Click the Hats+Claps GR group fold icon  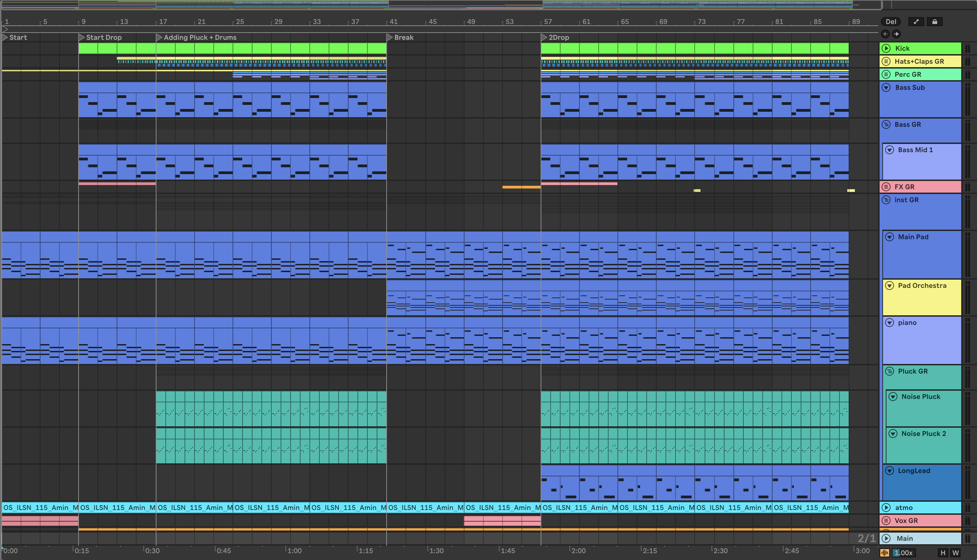(x=886, y=61)
